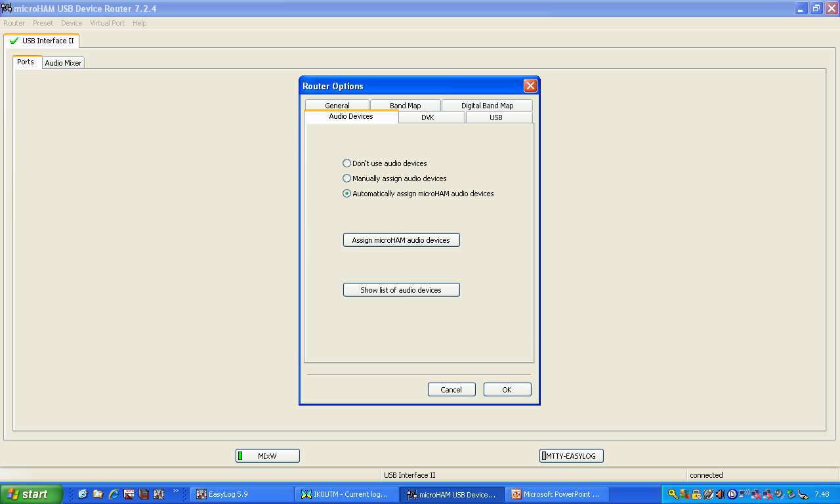This screenshot has height=504, width=840.
Task: Click "Assign microHAM audio devices" button
Action: click(401, 240)
